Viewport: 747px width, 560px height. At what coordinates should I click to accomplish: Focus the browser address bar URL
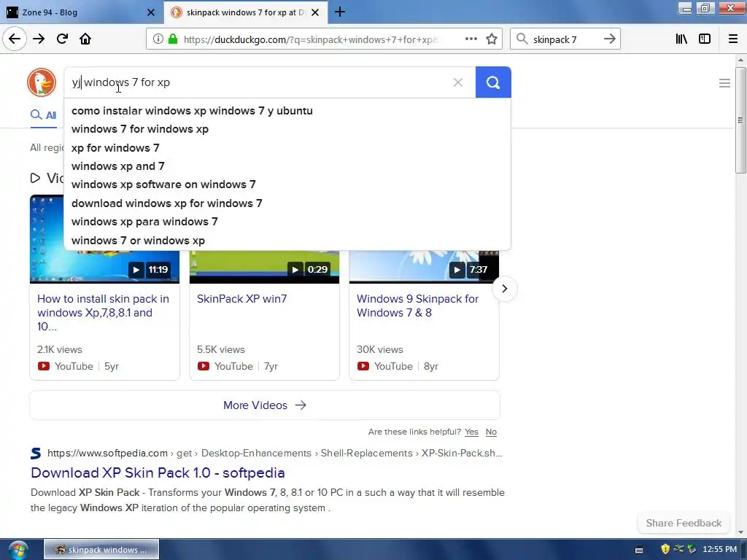pyautogui.click(x=309, y=39)
